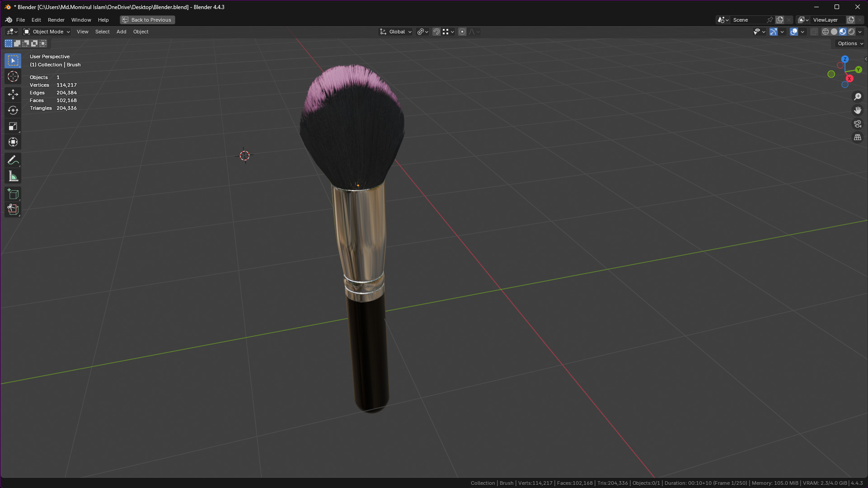Open the viewport View menu
This screenshot has width=868, height=488.
[x=82, y=32]
